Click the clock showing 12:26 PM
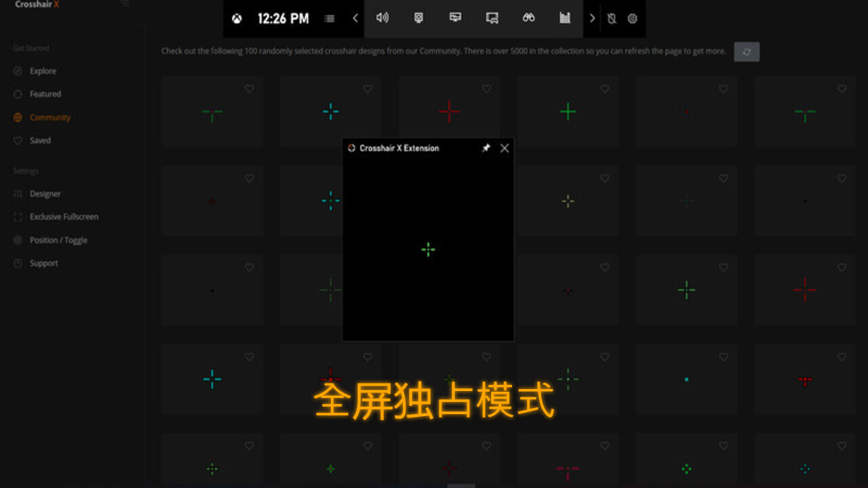 [x=283, y=19]
